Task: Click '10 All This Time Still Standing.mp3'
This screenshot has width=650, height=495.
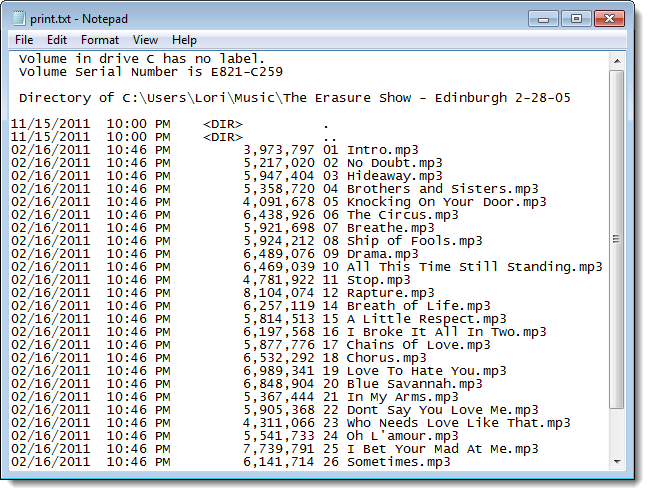Action: pyautogui.click(x=463, y=267)
